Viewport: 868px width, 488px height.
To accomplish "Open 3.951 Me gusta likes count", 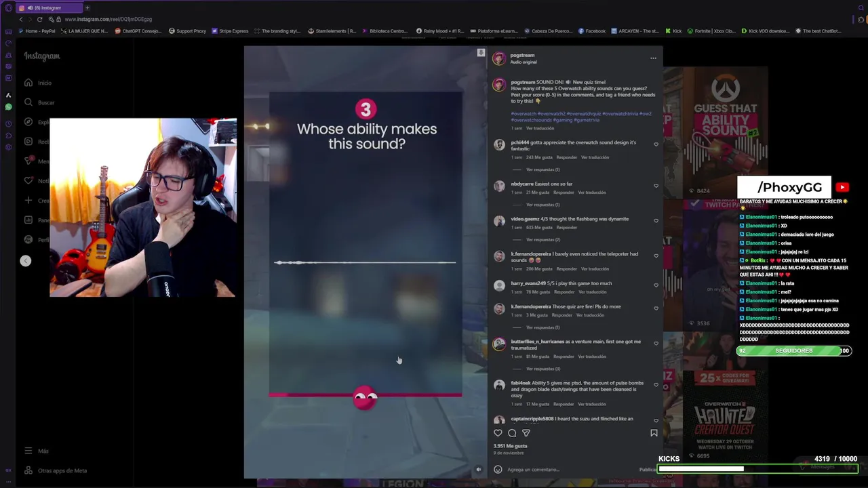I will pyautogui.click(x=511, y=446).
